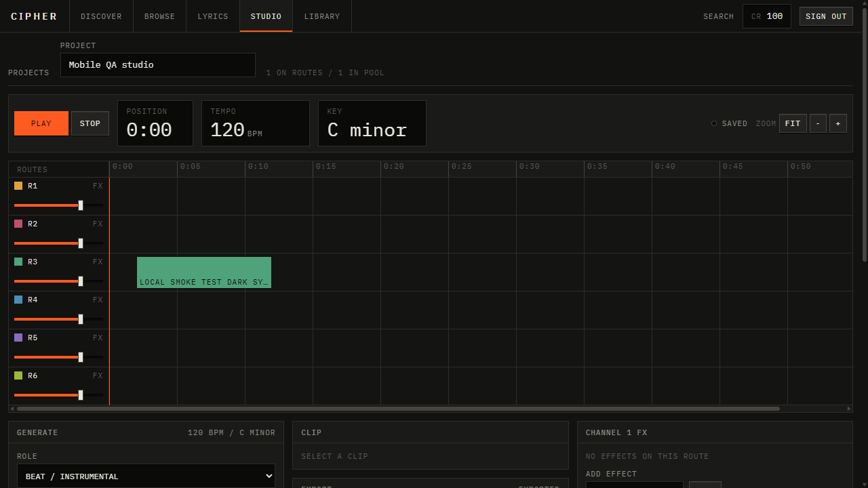Open FX for route R4
868x488 pixels.
click(x=98, y=300)
